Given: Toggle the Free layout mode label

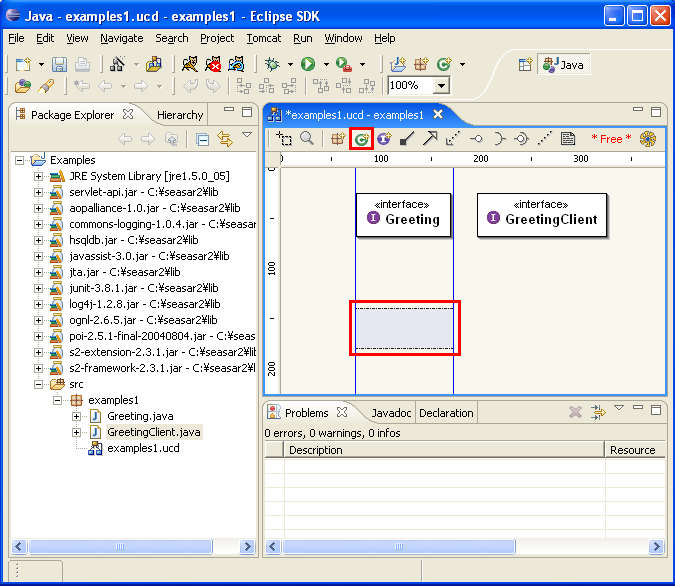Looking at the screenshot, I should pyautogui.click(x=611, y=139).
